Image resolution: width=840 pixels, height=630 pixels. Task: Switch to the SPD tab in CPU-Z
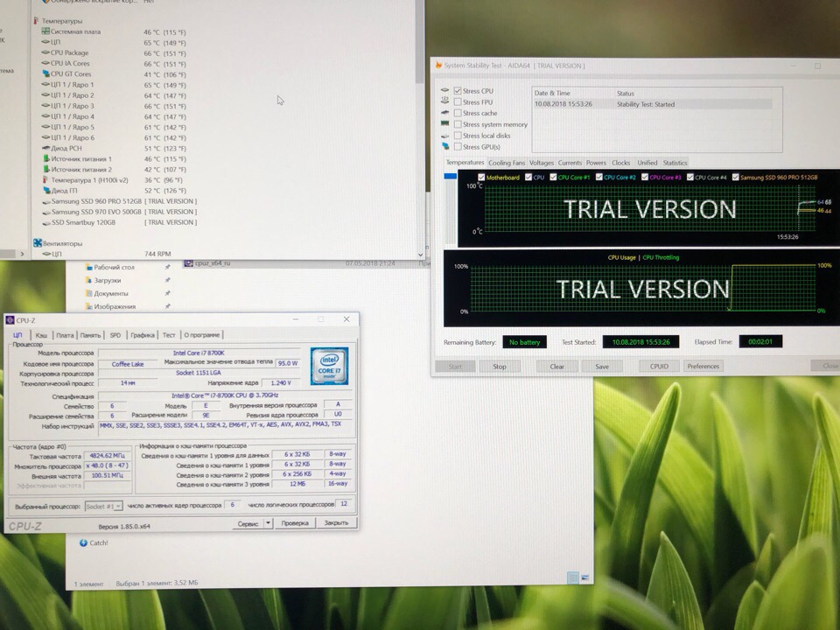(x=115, y=335)
